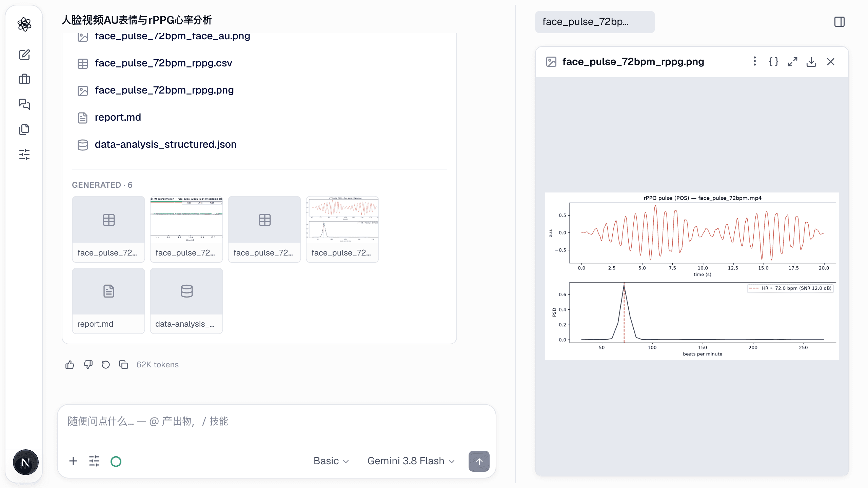
Task: Expand the Basic mode dropdown
Action: click(331, 461)
